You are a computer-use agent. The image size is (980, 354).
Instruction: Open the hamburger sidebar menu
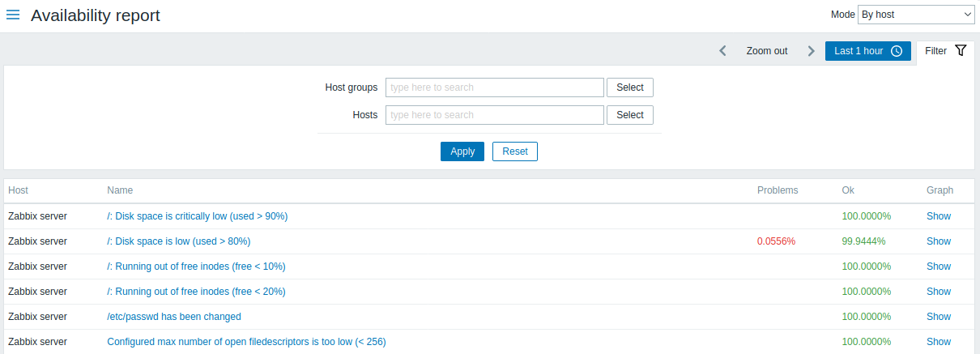(x=13, y=15)
